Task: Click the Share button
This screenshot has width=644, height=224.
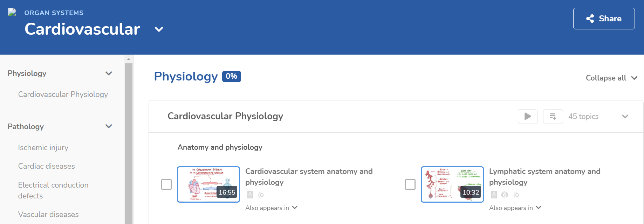Action: [603, 19]
